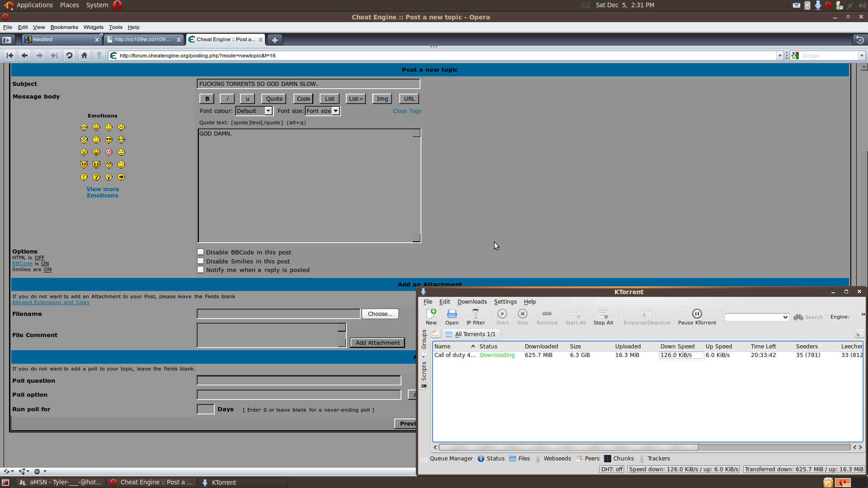Click Pause KTorrent button
Screen dimensions: 868x488
point(697,317)
